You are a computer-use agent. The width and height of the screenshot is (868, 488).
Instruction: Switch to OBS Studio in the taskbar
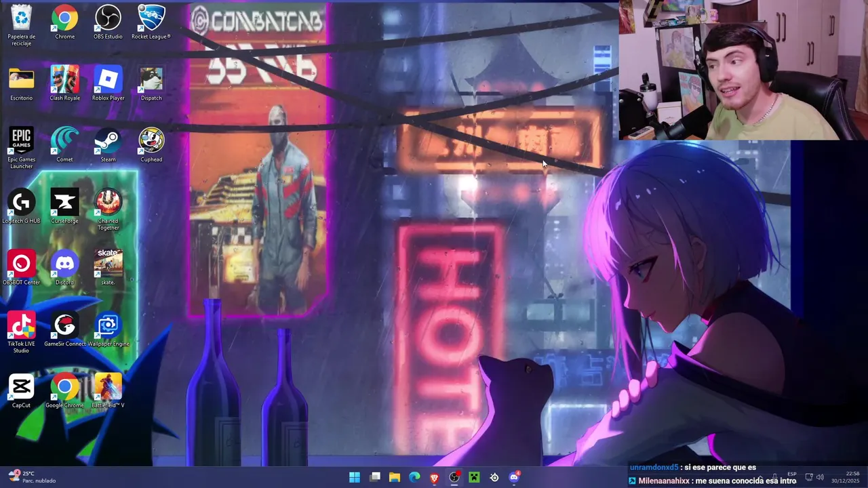click(454, 477)
